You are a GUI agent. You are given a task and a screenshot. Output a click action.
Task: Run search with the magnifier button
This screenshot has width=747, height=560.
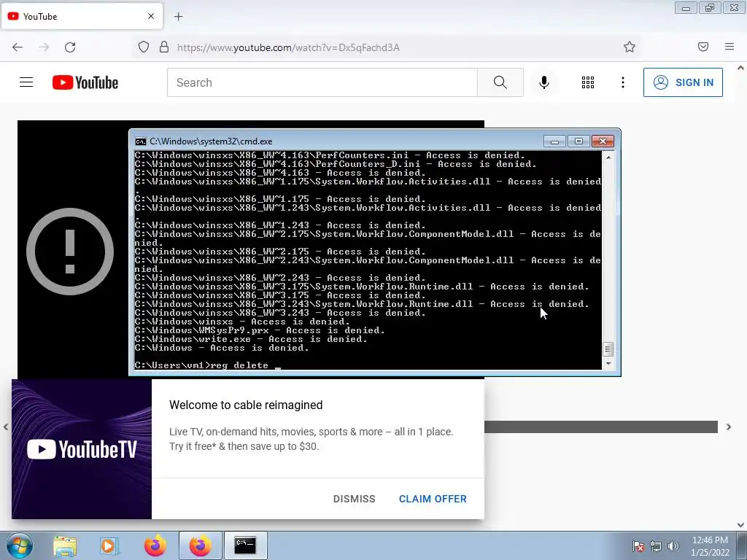[500, 82]
